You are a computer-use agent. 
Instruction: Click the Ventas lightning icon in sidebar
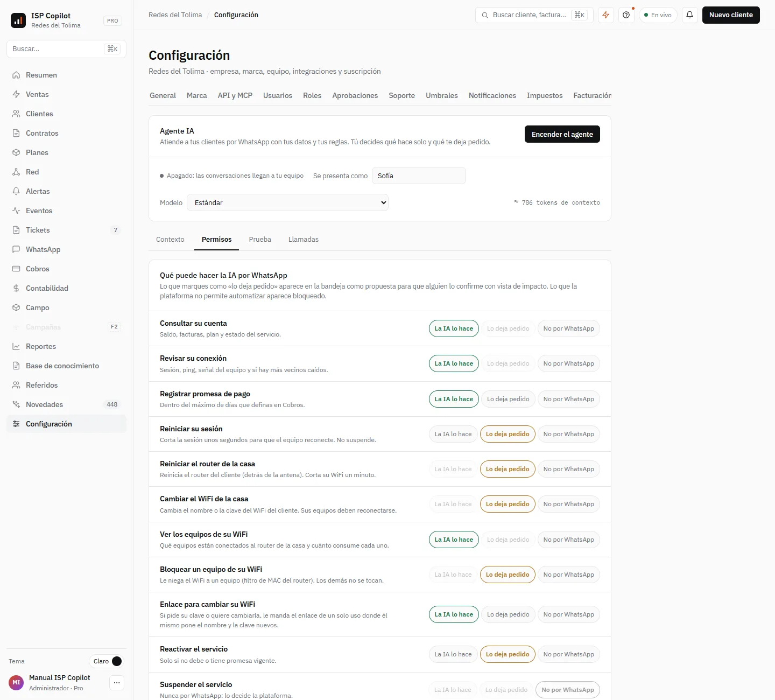[16, 94]
